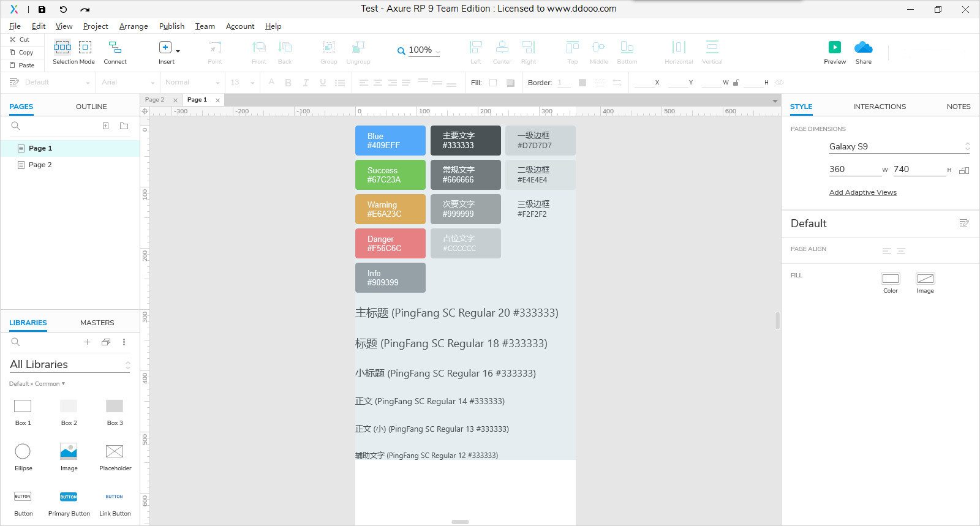Open the Border color swatch
The image size is (980, 526).
tap(582, 83)
